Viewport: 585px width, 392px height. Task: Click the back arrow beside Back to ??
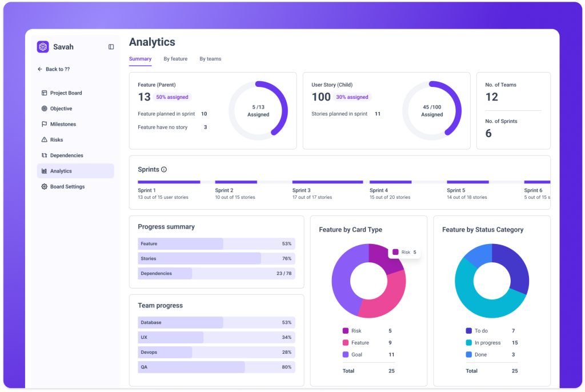40,69
